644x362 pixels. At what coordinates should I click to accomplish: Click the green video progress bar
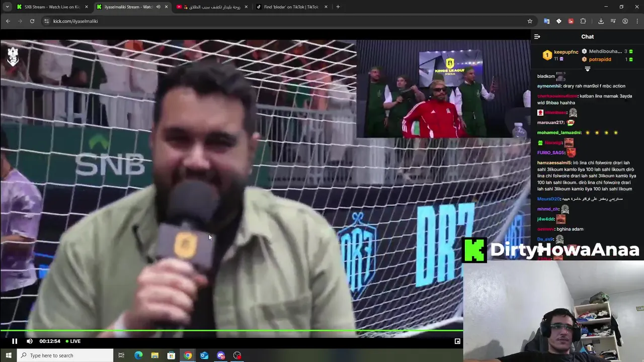pos(231,330)
